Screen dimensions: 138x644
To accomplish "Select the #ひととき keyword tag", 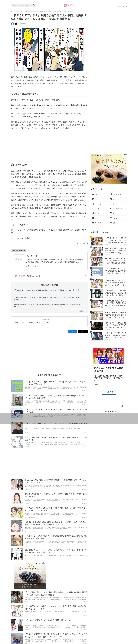I will pos(46,323).
